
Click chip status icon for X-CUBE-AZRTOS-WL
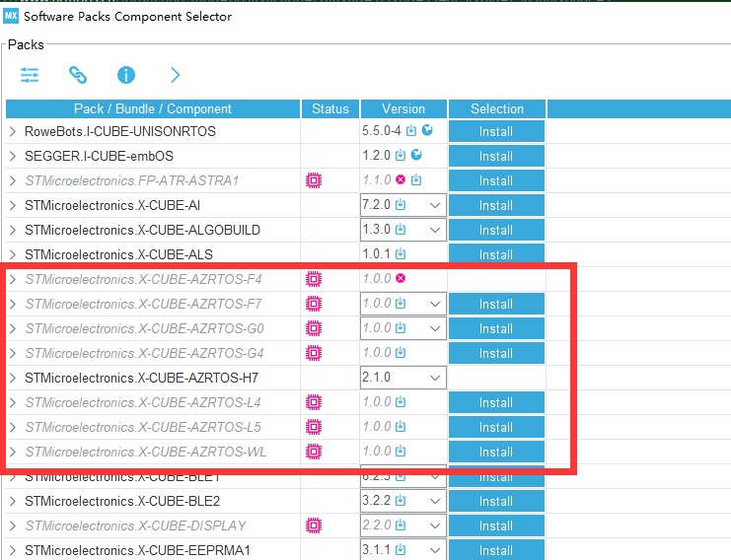[x=314, y=452]
